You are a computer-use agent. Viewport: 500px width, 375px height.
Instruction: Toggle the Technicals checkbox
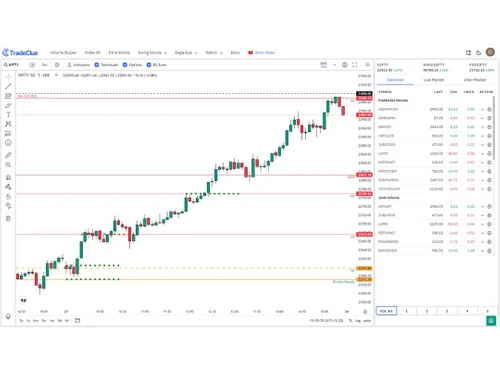[97, 65]
